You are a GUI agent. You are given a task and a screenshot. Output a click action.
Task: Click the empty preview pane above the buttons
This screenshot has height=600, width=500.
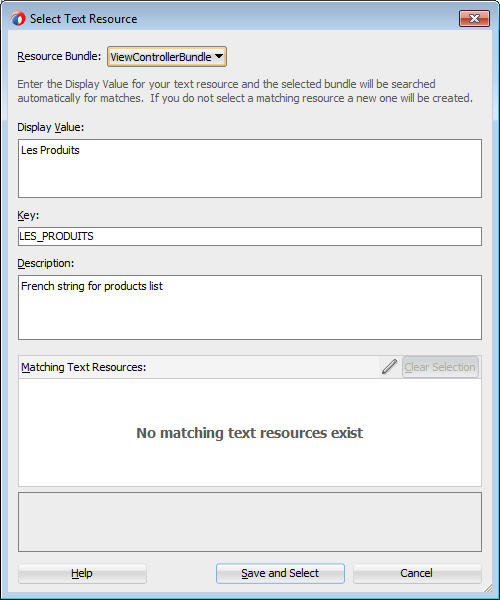pyautogui.click(x=250, y=522)
